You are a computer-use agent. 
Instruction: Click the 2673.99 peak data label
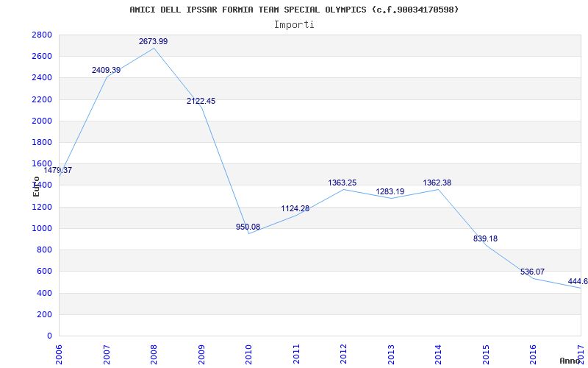153,42
